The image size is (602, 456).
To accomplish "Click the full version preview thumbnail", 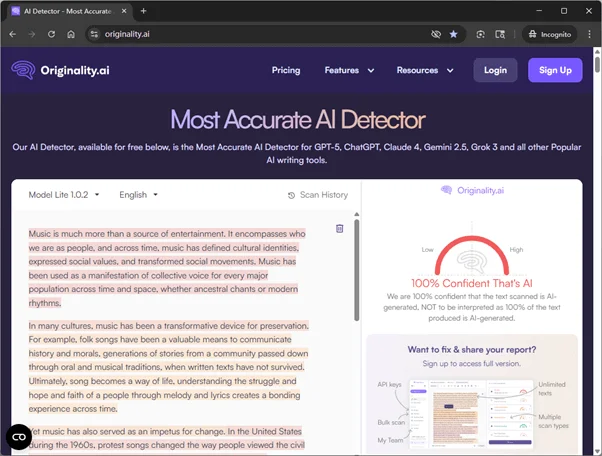I will pos(472,414).
